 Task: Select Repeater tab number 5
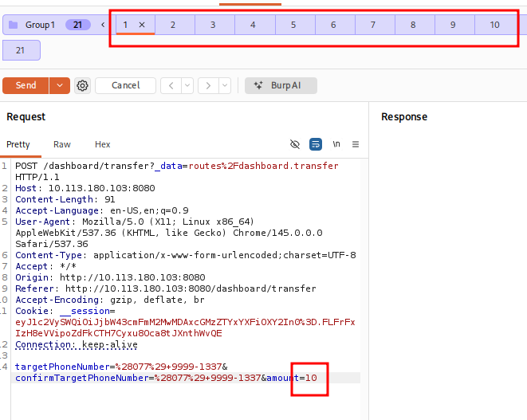coord(293,25)
